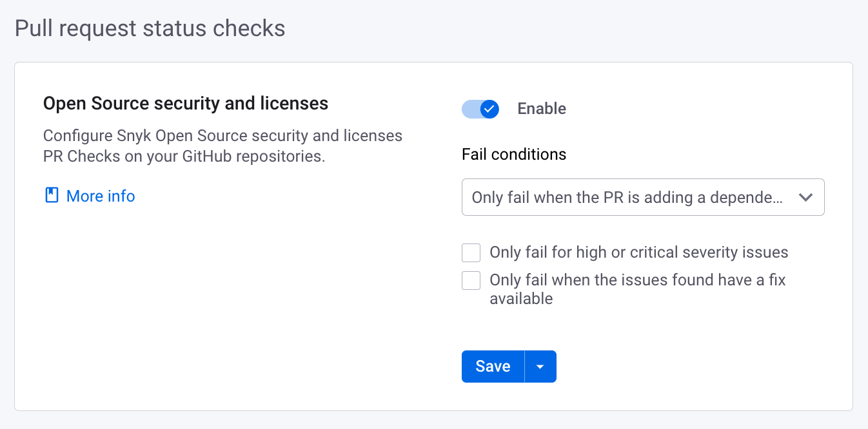Click the 'Open Source security and licenses' title
The image size is (868, 429).
pos(186,103)
